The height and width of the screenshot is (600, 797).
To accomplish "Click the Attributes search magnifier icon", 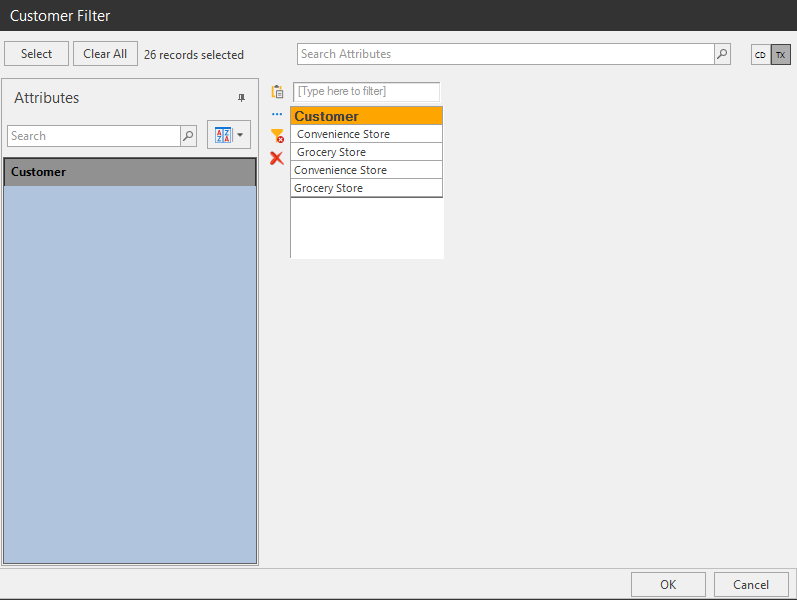I will pos(189,136).
